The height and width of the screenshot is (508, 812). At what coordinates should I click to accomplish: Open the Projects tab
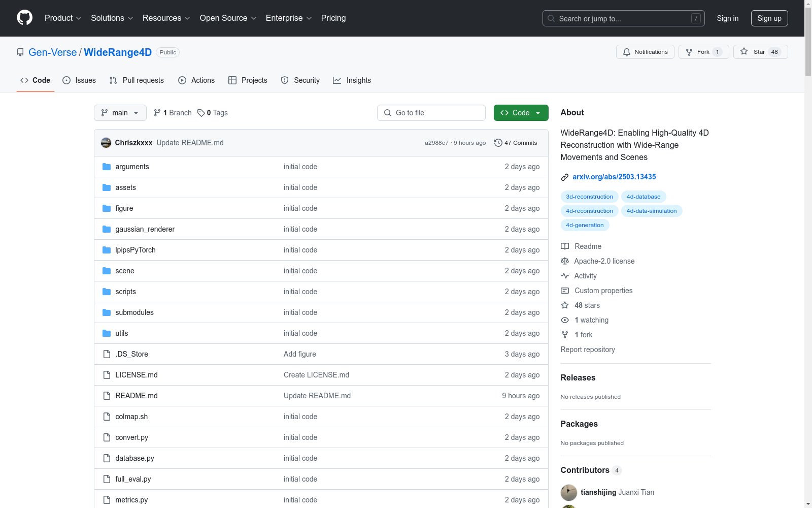point(248,80)
